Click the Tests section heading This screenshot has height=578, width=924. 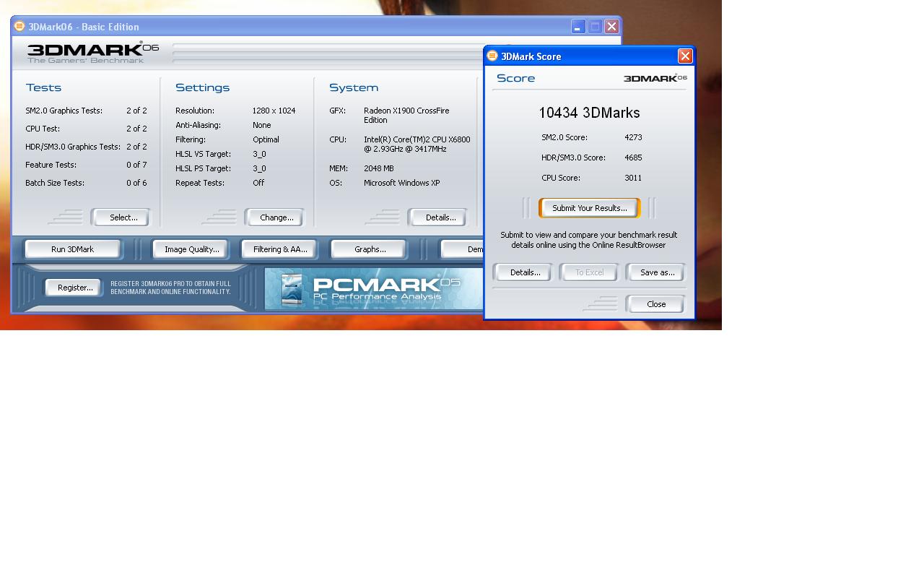[x=43, y=87]
